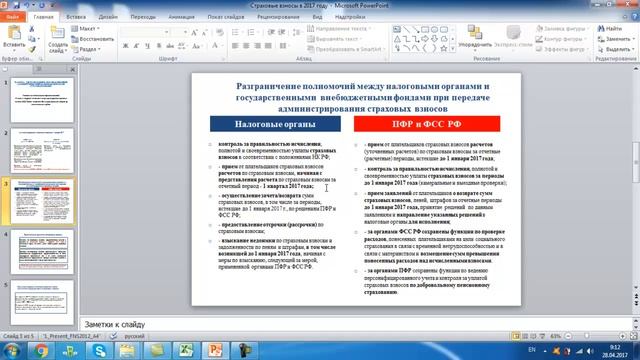The height and width of the screenshot is (360, 640).
Task: Click the Save icon in quick access toolbar
Action: [x=17, y=5]
